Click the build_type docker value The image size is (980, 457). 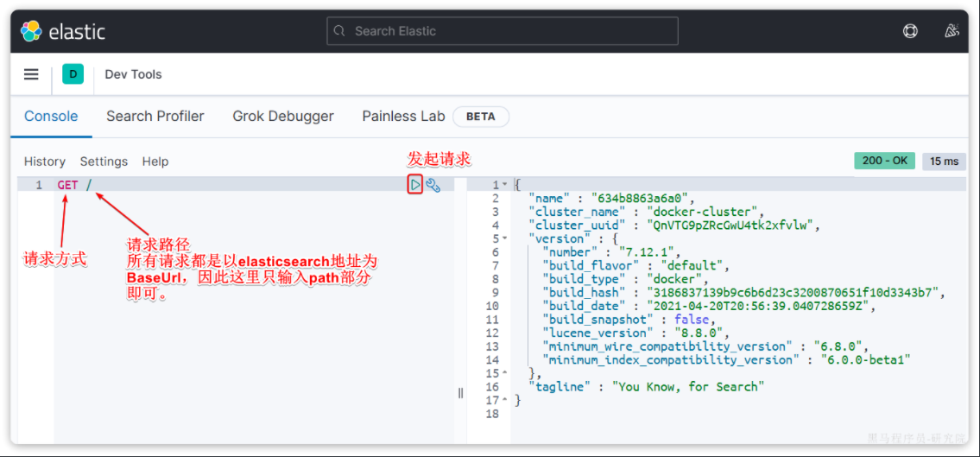click(x=673, y=279)
